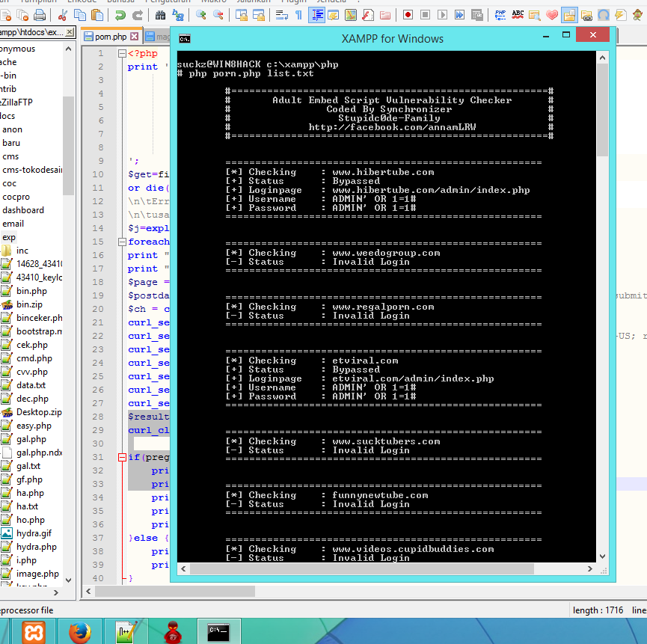This screenshot has width=647, height=644.
Task: Click the XAMPP console scroll-up arrow
Action: (x=602, y=58)
